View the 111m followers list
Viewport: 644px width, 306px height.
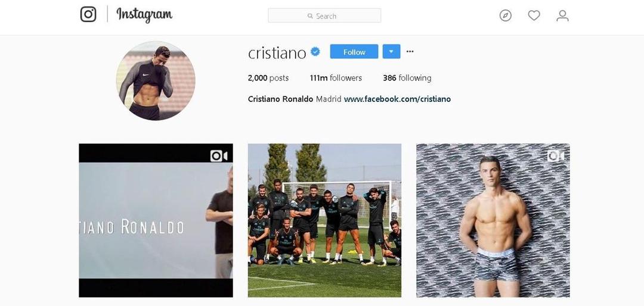(x=336, y=78)
